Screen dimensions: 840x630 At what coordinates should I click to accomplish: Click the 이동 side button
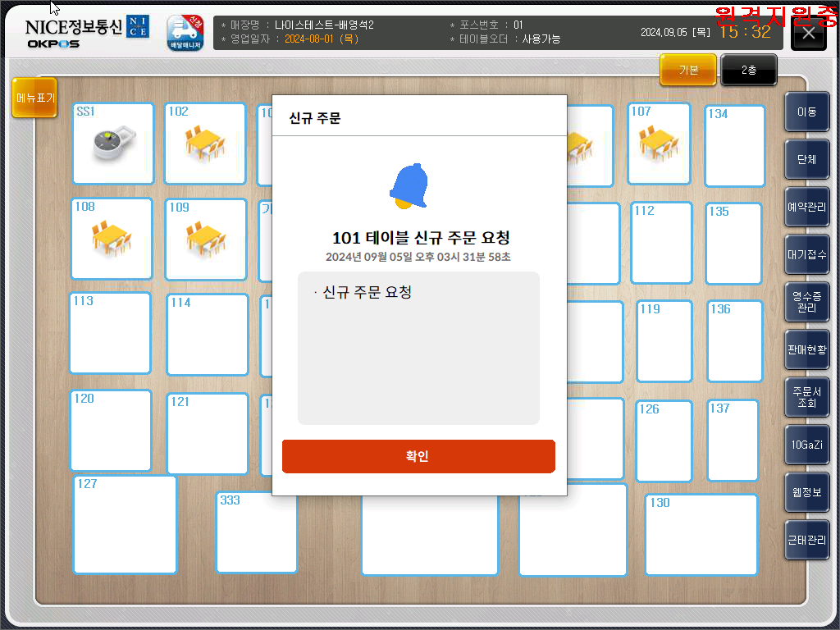pos(806,112)
